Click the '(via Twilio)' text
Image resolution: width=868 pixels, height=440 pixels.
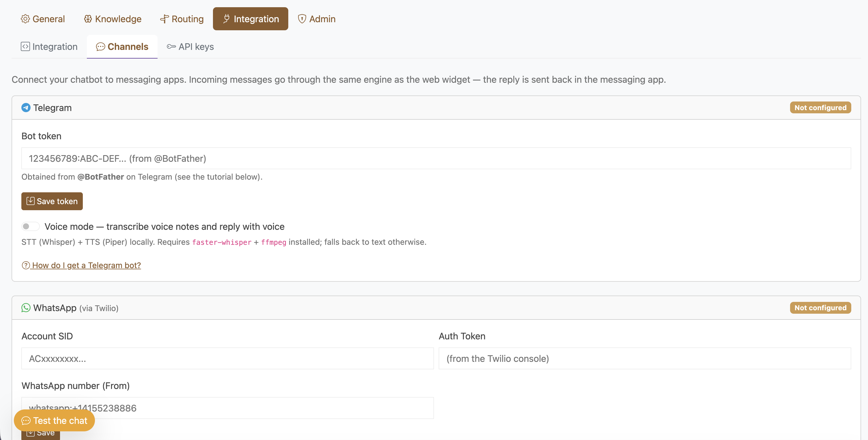pos(99,308)
